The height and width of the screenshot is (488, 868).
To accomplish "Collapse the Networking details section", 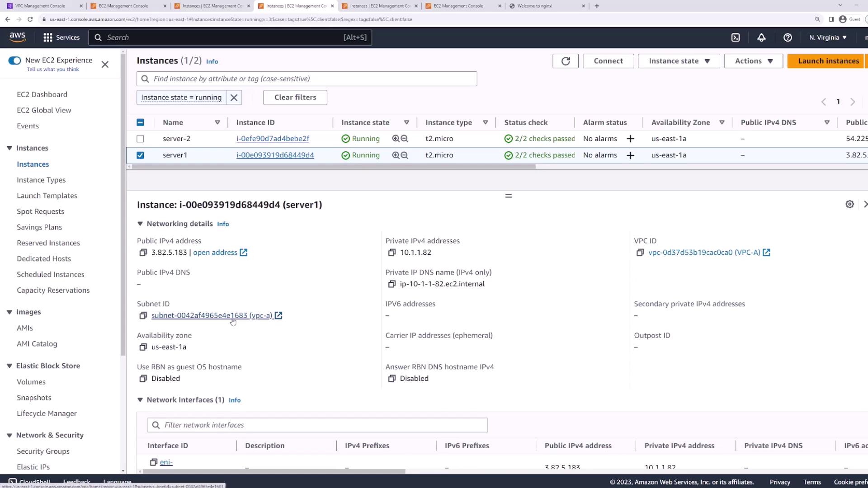I will point(140,224).
